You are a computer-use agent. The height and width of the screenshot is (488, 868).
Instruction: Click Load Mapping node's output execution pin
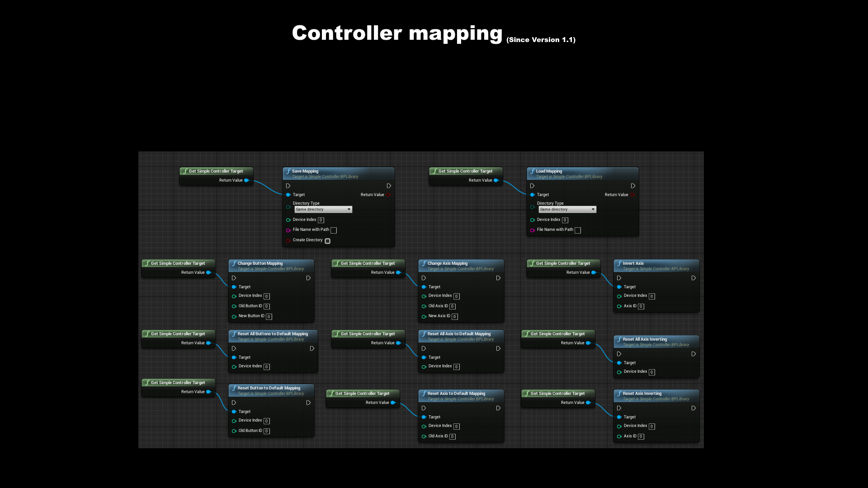(x=633, y=186)
